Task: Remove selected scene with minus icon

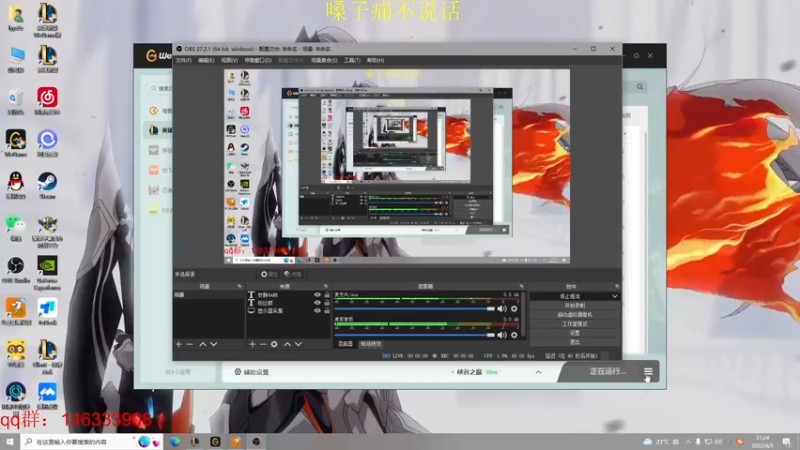Action: pos(190,344)
